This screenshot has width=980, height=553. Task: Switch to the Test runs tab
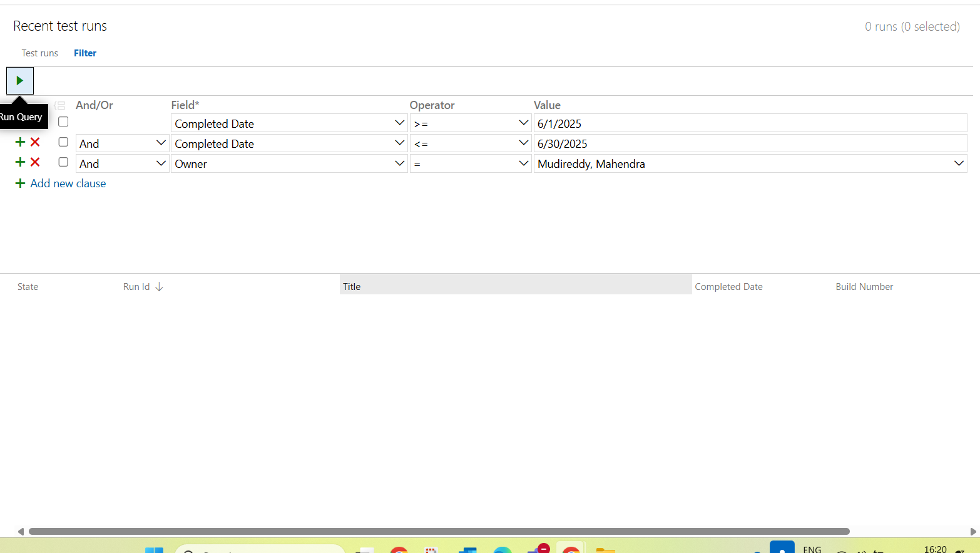40,53
